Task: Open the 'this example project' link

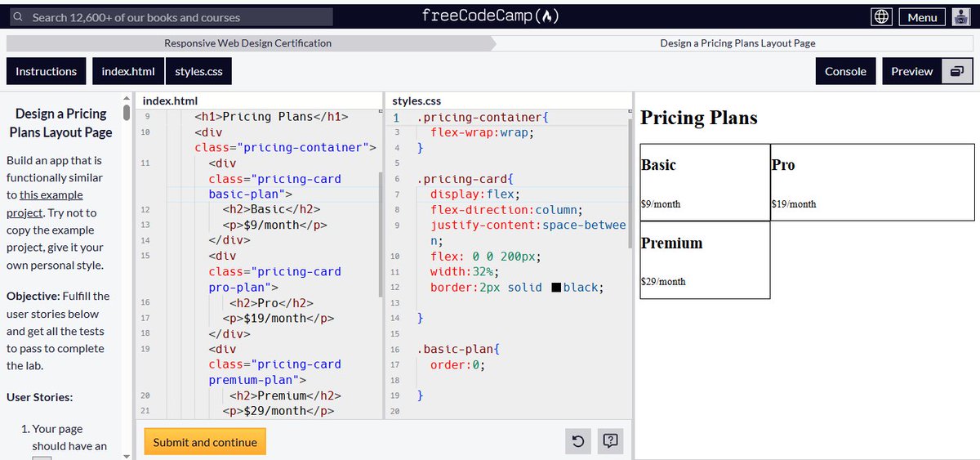Action: [x=51, y=203]
